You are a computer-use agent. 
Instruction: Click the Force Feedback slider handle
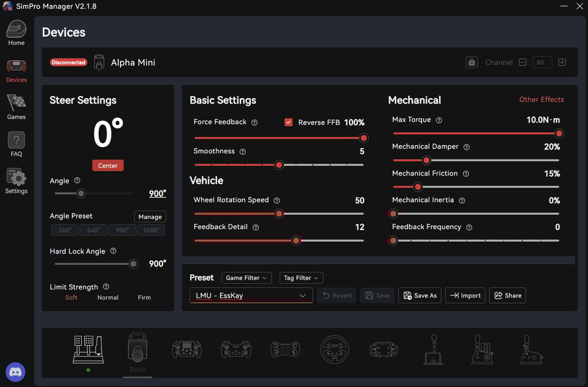pos(363,138)
